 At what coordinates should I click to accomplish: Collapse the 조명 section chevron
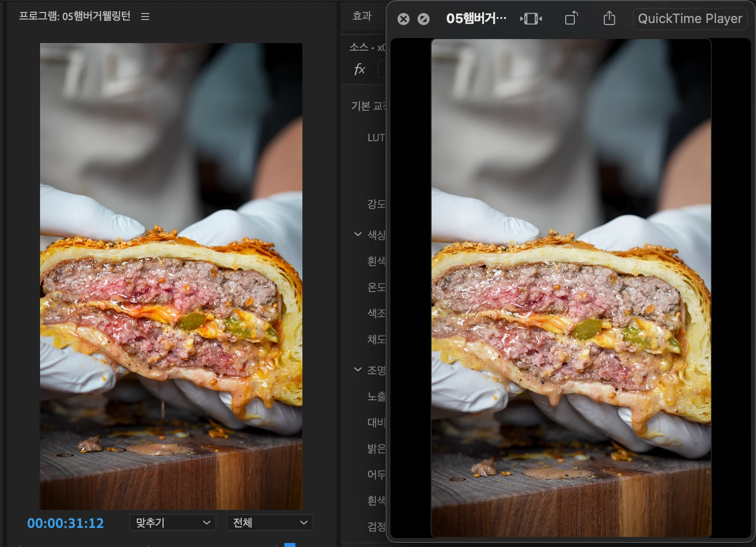(x=357, y=370)
